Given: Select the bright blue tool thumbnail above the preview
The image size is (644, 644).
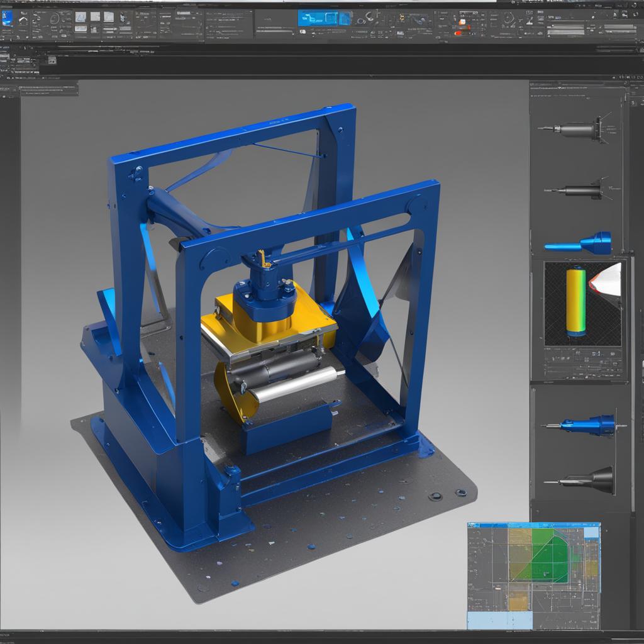Looking at the screenshot, I should (x=579, y=243).
